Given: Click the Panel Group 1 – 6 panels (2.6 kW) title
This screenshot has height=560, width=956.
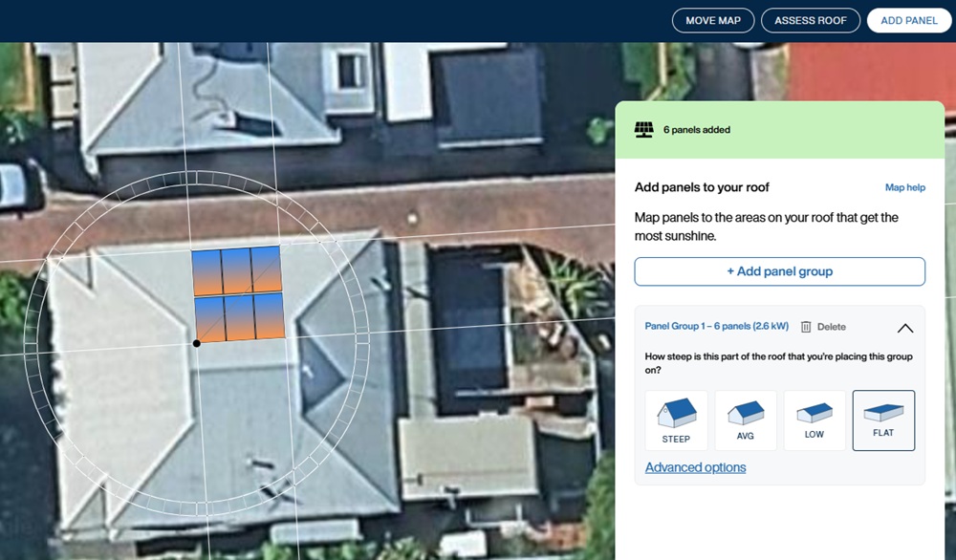Looking at the screenshot, I should click(716, 327).
